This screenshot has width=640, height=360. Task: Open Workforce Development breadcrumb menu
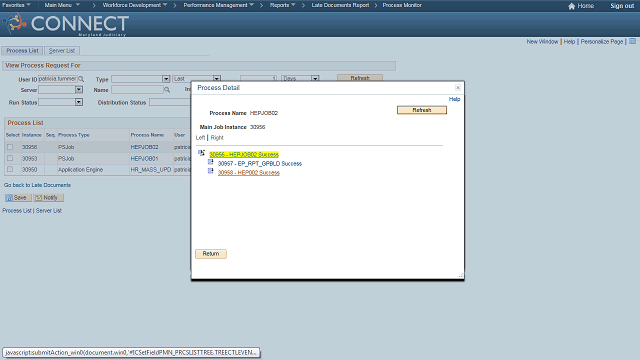[x=135, y=5]
